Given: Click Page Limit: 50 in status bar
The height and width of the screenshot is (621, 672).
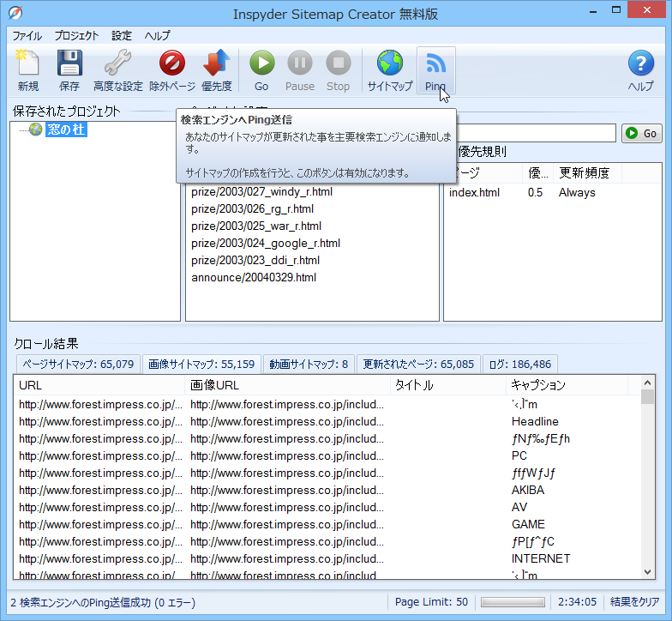Looking at the screenshot, I should tap(431, 602).
